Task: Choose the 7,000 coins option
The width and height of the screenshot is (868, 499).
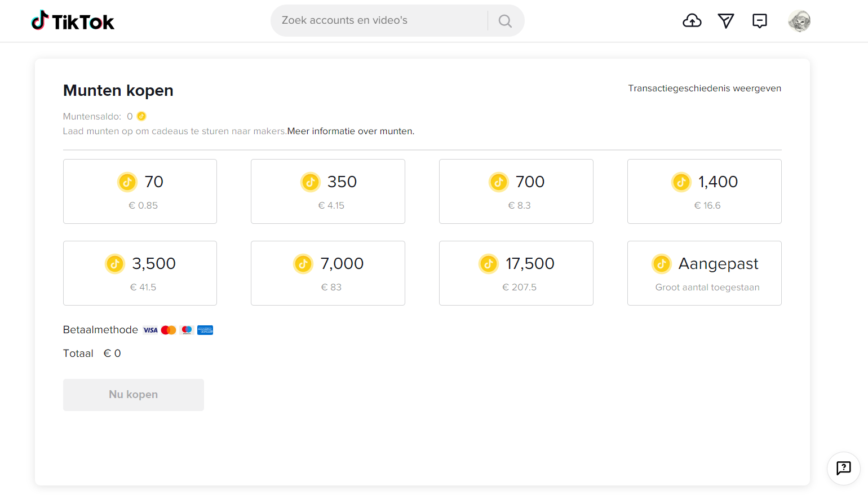Action: point(327,273)
